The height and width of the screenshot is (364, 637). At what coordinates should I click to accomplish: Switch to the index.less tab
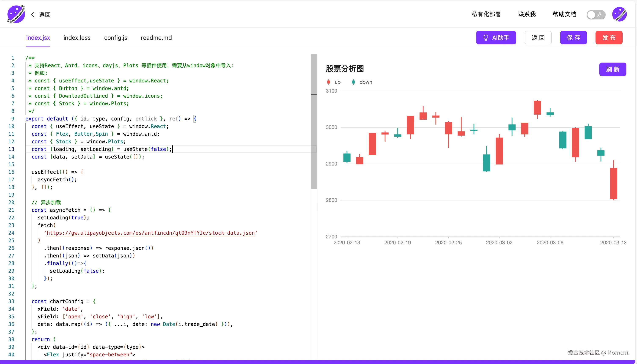[x=77, y=38]
